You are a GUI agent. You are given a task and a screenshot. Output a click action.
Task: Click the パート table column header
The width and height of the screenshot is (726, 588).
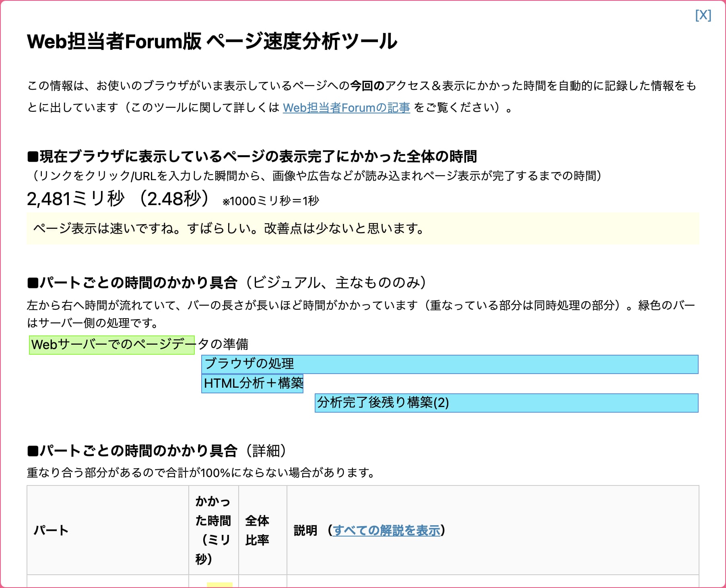coord(108,530)
